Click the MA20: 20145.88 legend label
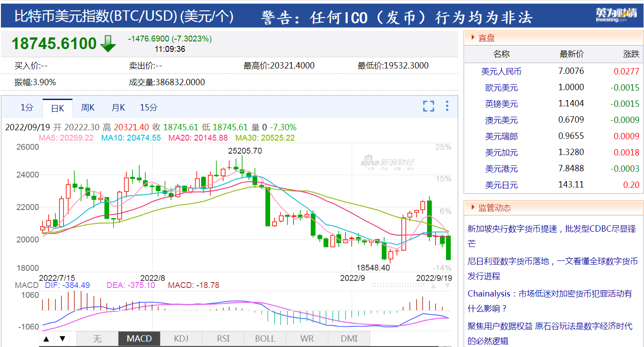The width and height of the screenshot is (644, 347). pyautogui.click(x=198, y=138)
